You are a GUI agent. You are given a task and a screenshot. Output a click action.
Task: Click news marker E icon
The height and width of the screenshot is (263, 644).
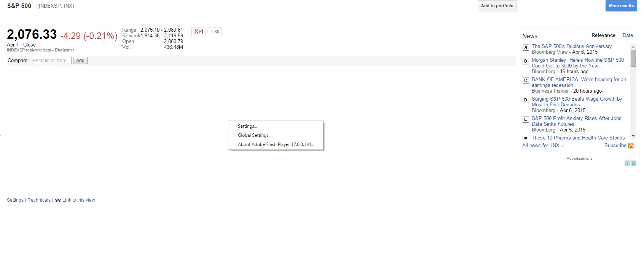(x=526, y=119)
